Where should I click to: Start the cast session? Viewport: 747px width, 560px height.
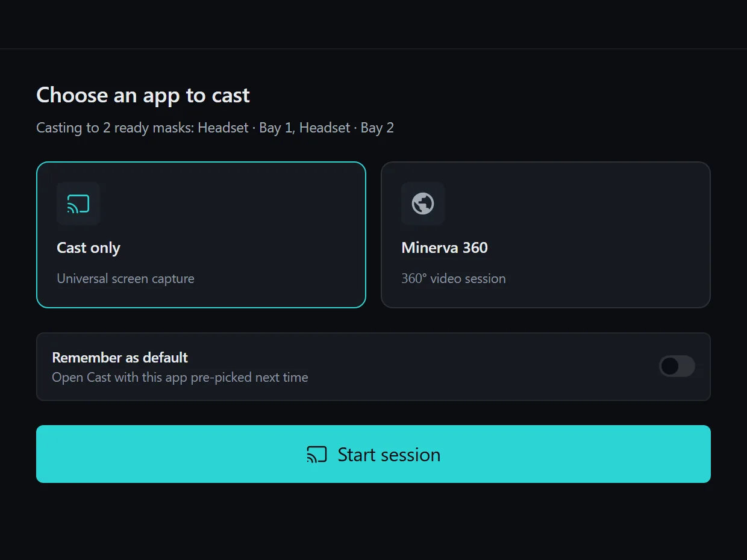click(373, 454)
